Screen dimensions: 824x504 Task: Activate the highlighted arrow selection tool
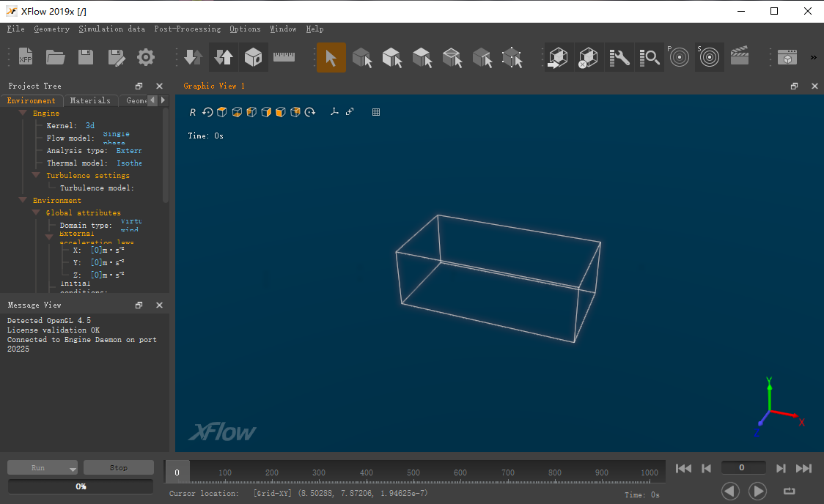pyautogui.click(x=331, y=57)
